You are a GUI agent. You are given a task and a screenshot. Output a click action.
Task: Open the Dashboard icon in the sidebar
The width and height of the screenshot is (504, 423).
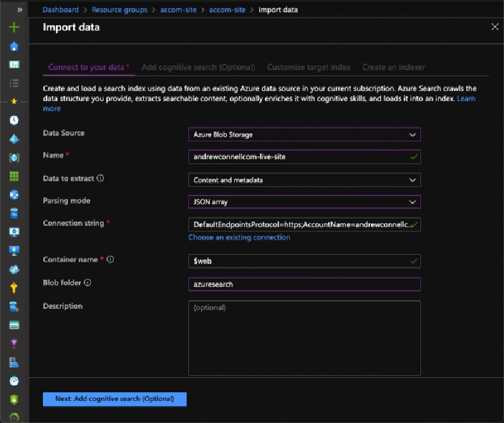14,65
